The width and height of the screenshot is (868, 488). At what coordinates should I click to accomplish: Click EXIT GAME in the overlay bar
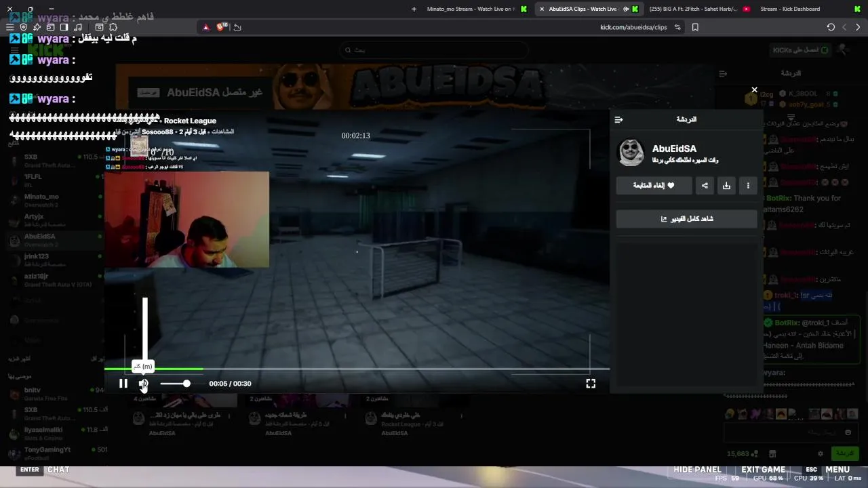coord(763,470)
